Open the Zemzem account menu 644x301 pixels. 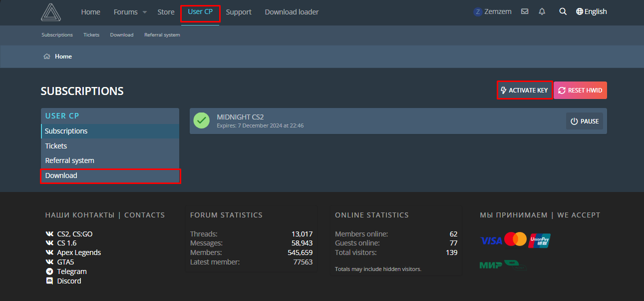pyautogui.click(x=493, y=11)
